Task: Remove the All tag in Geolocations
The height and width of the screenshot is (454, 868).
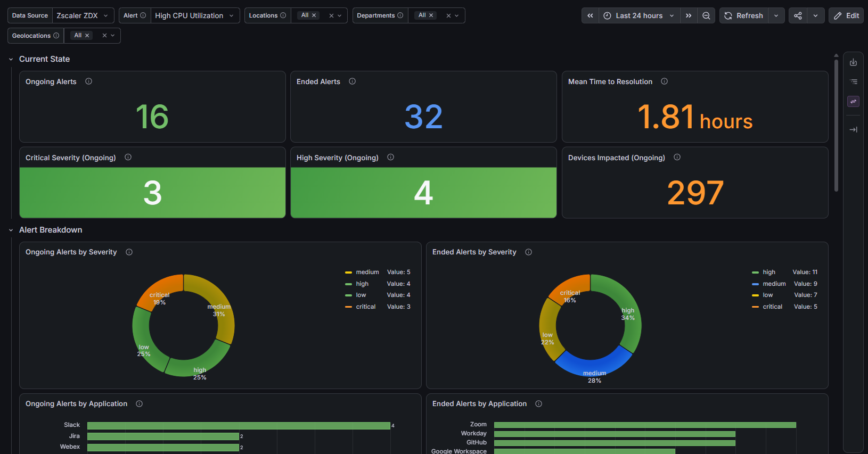Action: (87, 36)
